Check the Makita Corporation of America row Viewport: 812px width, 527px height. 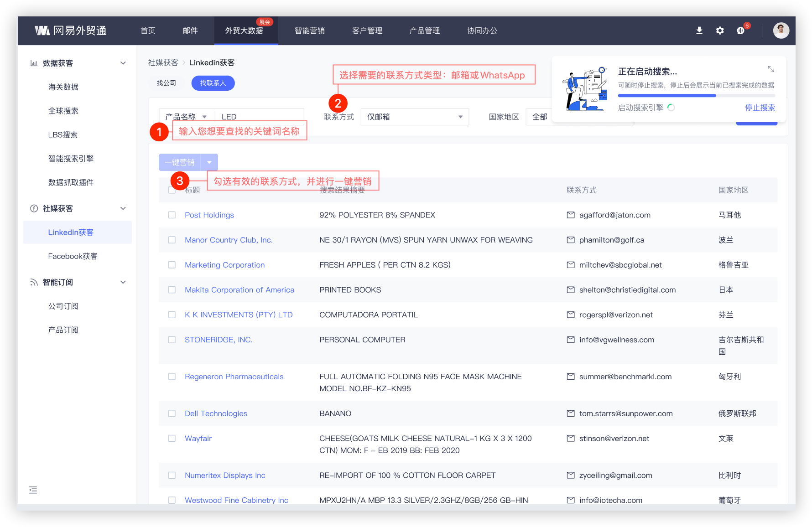[x=172, y=289]
